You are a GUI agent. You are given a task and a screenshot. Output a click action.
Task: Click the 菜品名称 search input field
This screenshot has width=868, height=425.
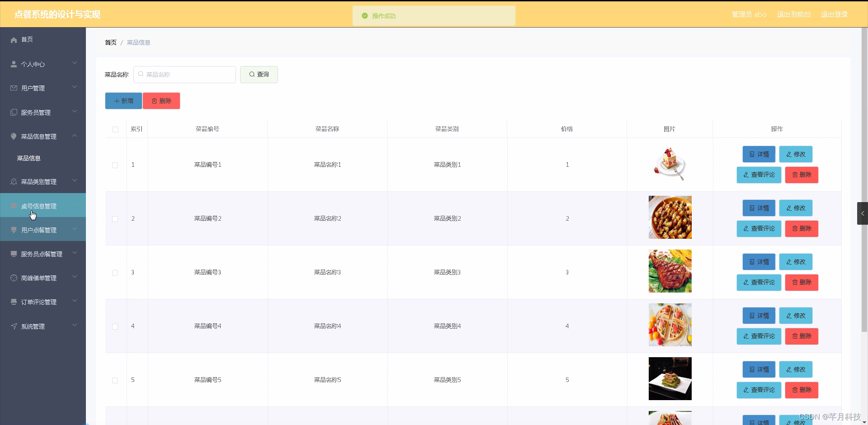tap(184, 74)
